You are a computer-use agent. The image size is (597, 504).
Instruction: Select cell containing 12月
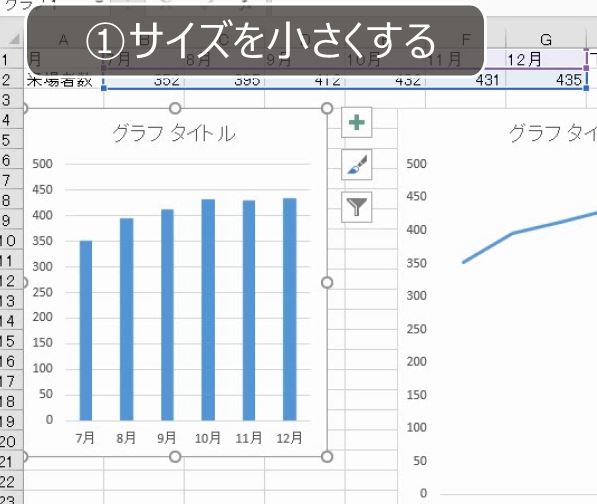click(x=546, y=59)
